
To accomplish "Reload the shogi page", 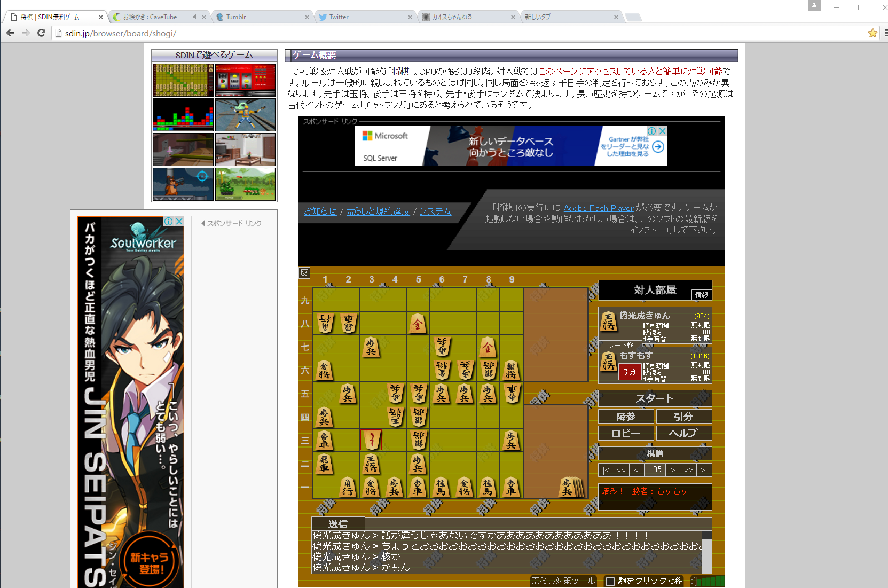I will coord(41,33).
